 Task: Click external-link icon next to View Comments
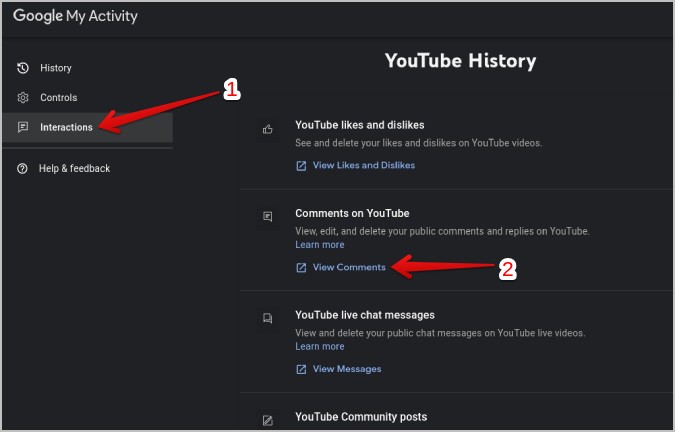click(301, 268)
